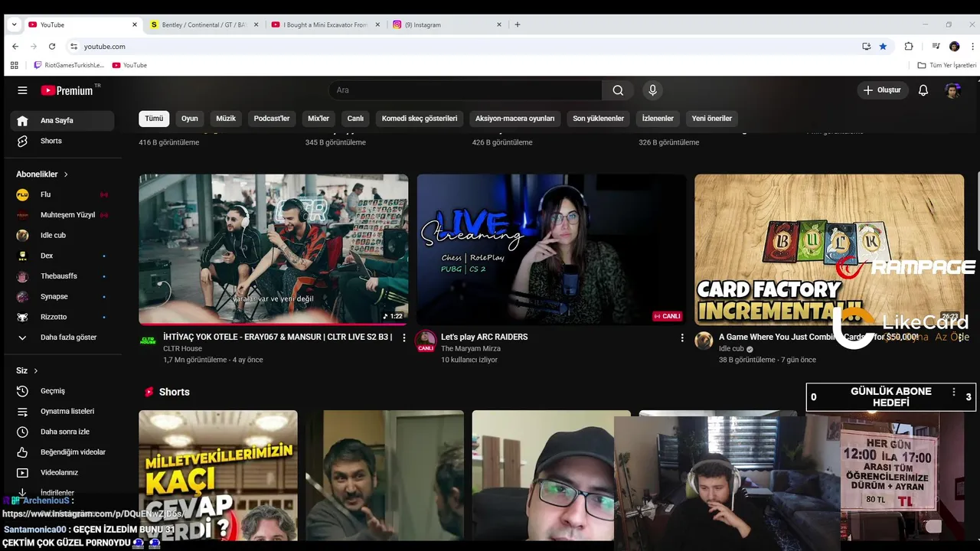980x551 pixels.
Task: Select the Son yüklenenler chip
Action: click(599, 119)
